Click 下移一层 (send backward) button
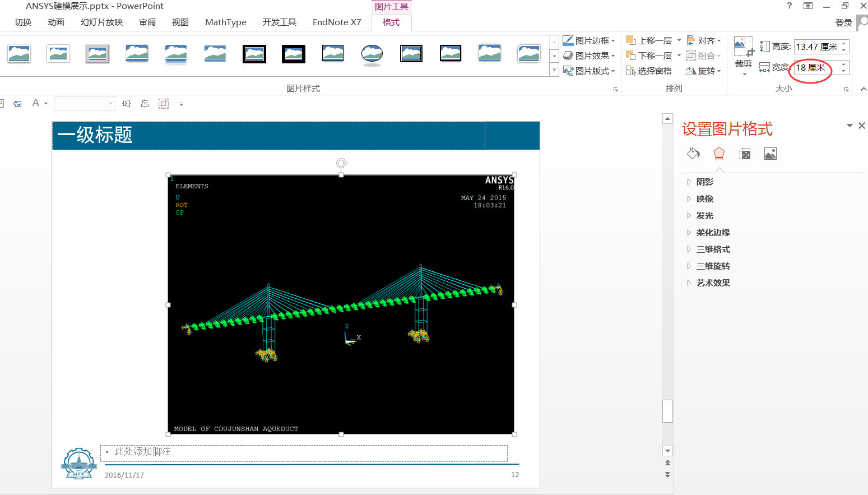This screenshot has width=868, height=495. click(649, 55)
